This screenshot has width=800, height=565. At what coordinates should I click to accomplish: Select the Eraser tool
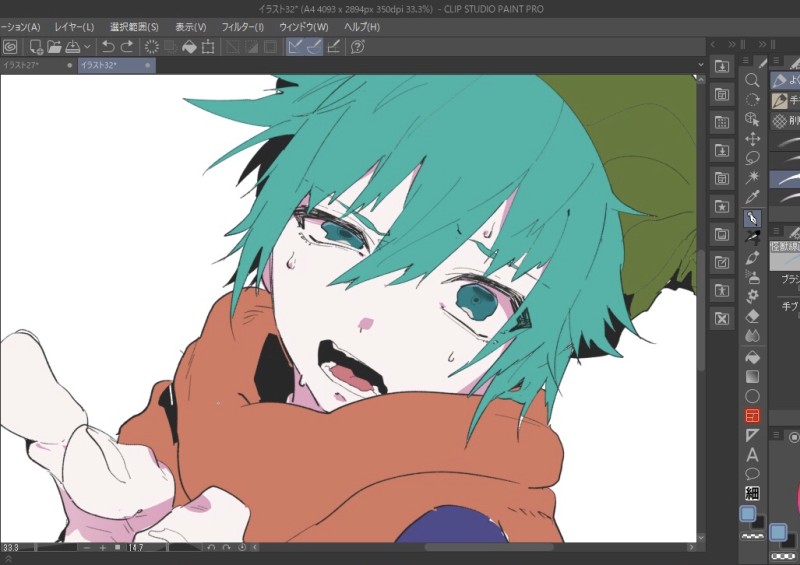(752, 316)
